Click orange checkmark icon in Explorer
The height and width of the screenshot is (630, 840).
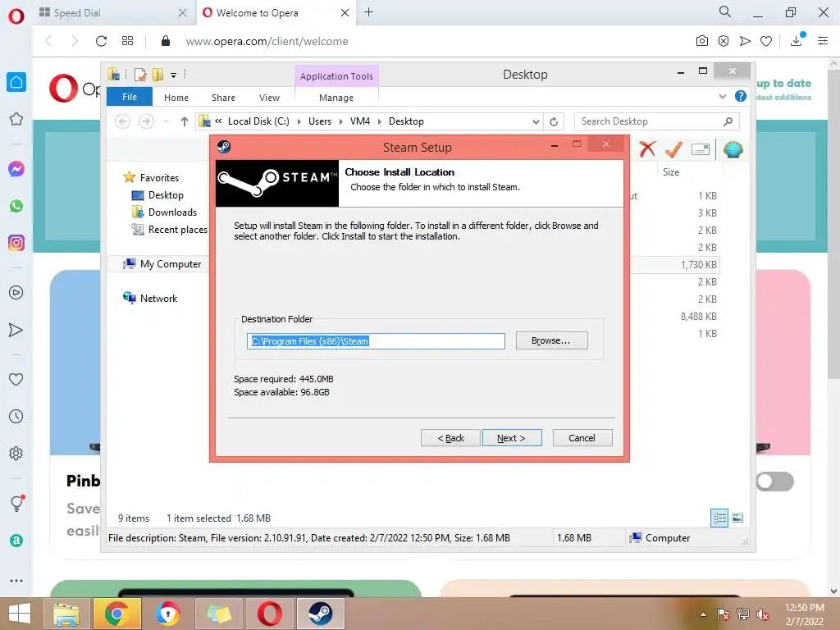click(x=673, y=149)
